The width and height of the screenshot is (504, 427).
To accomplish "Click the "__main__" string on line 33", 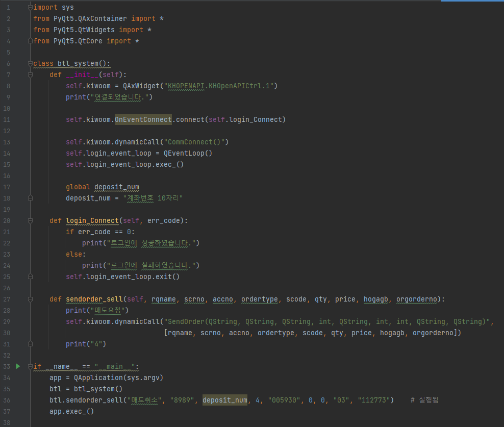I will point(114,366).
